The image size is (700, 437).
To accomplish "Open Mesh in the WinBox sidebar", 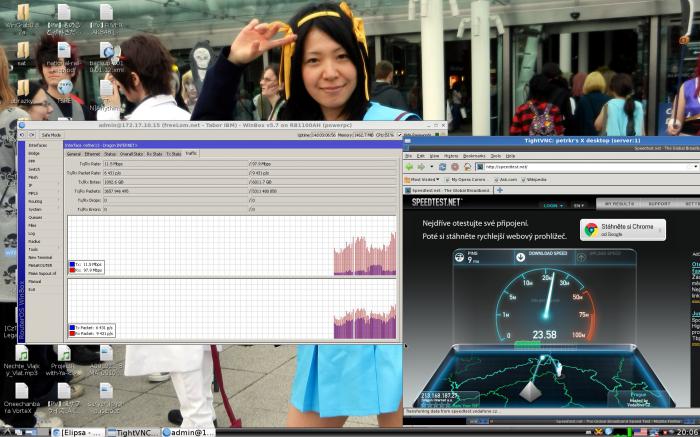I will (33, 178).
